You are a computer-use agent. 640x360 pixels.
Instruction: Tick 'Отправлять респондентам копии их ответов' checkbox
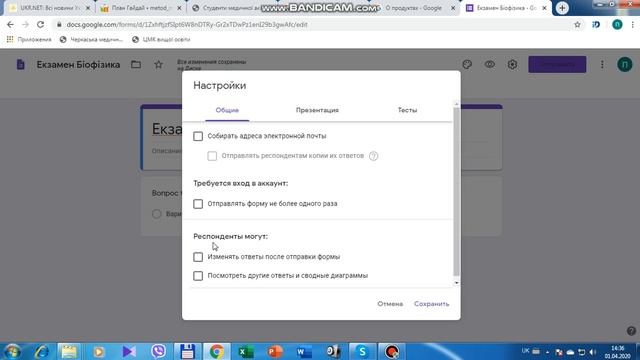point(212,156)
